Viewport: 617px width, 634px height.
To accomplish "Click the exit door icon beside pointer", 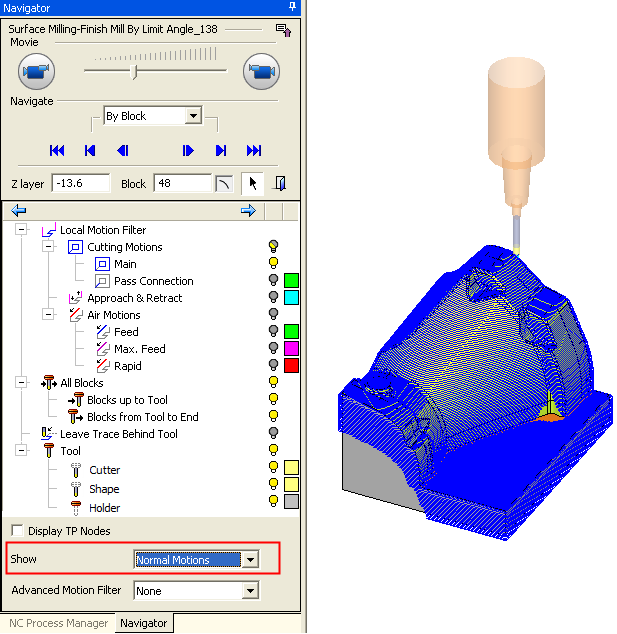I will point(280,183).
